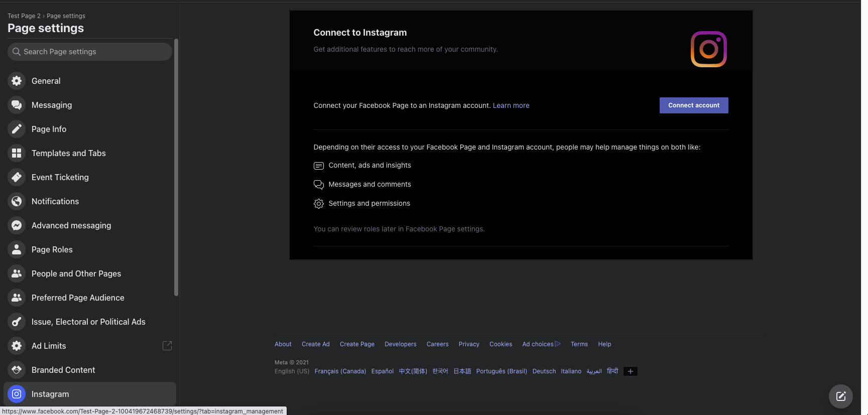Image resolution: width=868 pixels, height=415 pixels.
Task: Open the About footer link
Action: coord(283,344)
